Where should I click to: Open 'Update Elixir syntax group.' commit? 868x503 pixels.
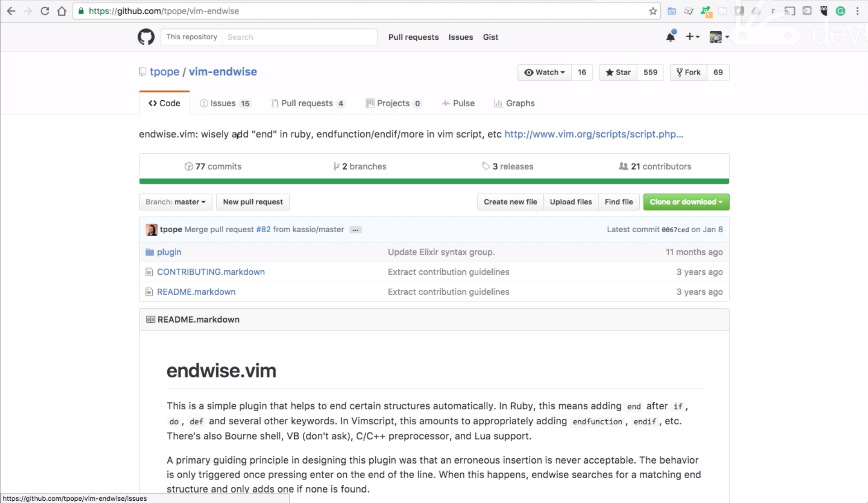(x=441, y=252)
